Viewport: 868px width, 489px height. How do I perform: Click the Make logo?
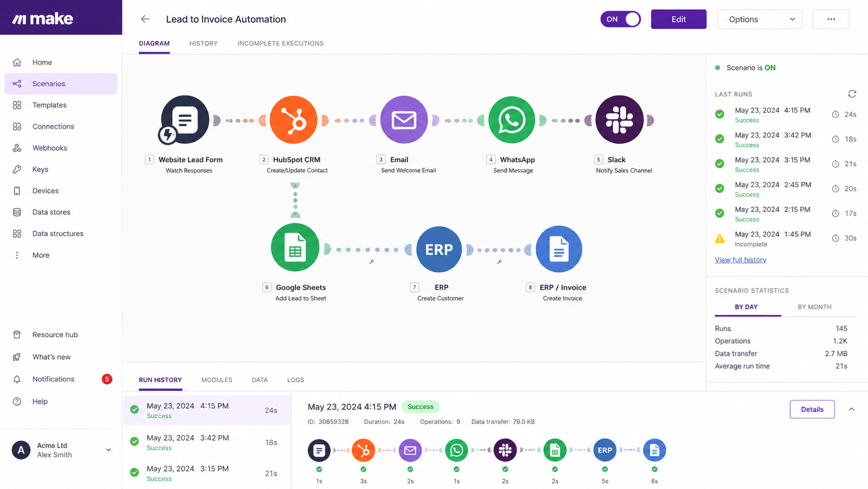pyautogui.click(x=43, y=19)
